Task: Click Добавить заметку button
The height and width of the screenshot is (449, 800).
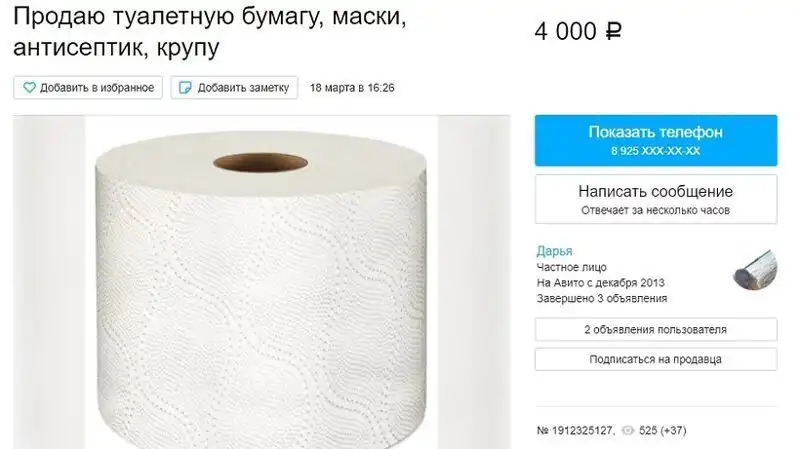Action: pos(234,88)
